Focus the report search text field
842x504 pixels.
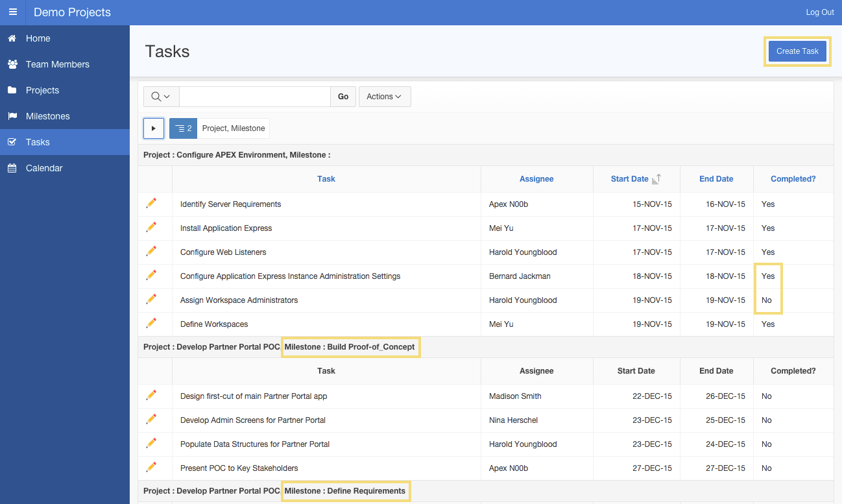tap(254, 97)
